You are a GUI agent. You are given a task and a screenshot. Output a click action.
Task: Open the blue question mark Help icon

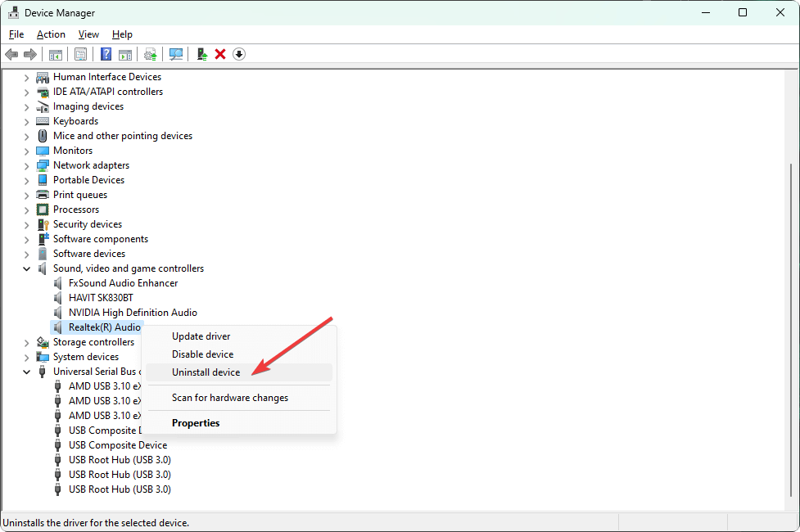point(106,54)
